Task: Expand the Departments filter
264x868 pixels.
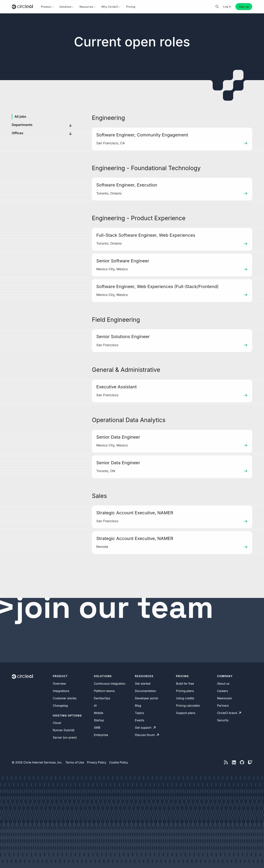Action: coord(70,125)
